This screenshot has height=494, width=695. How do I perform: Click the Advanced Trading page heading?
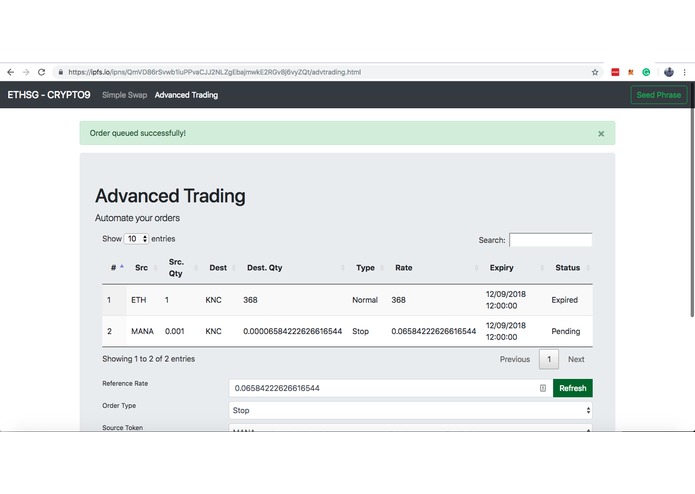click(170, 196)
